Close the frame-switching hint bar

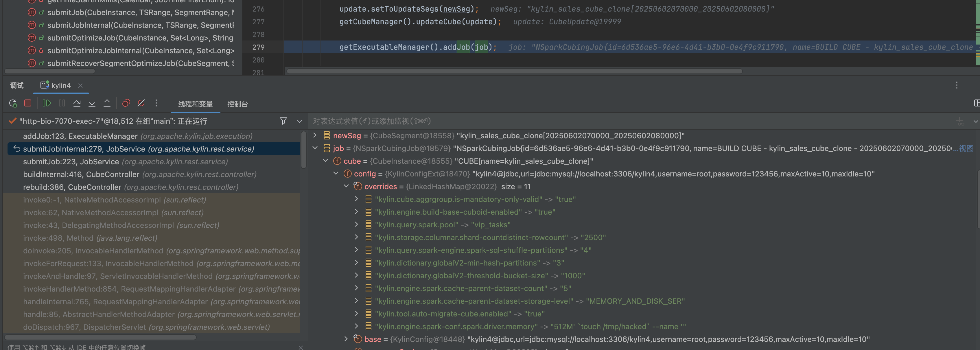[x=301, y=347]
